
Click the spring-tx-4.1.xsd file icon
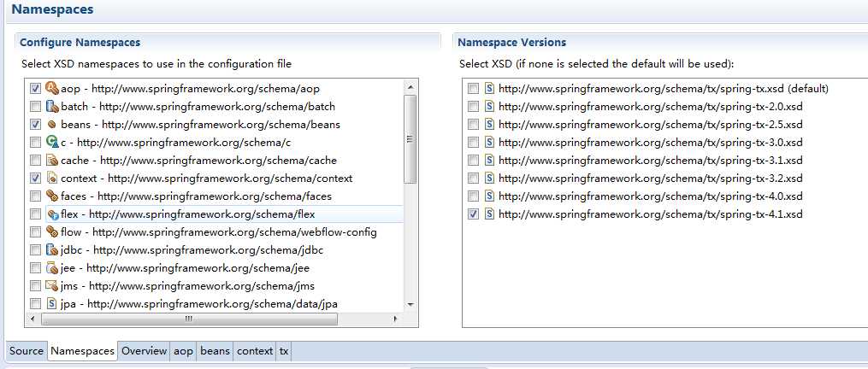(489, 214)
